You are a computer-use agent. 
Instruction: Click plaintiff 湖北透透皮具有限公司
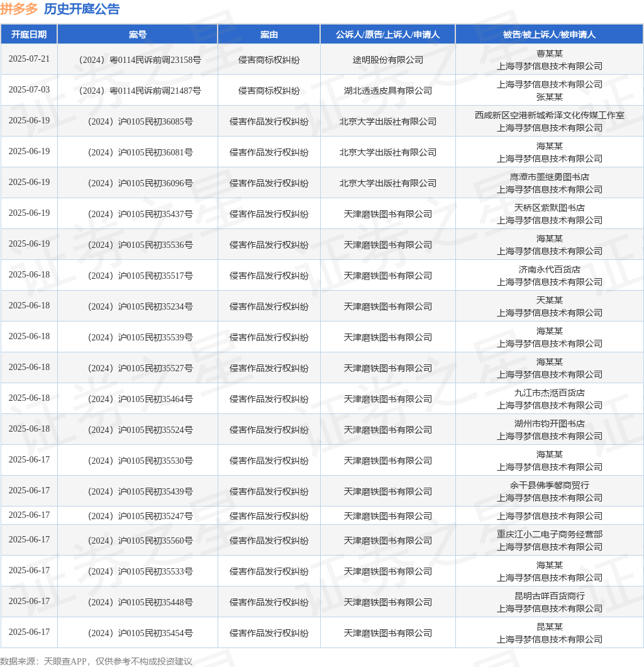pyautogui.click(x=387, y=91)
